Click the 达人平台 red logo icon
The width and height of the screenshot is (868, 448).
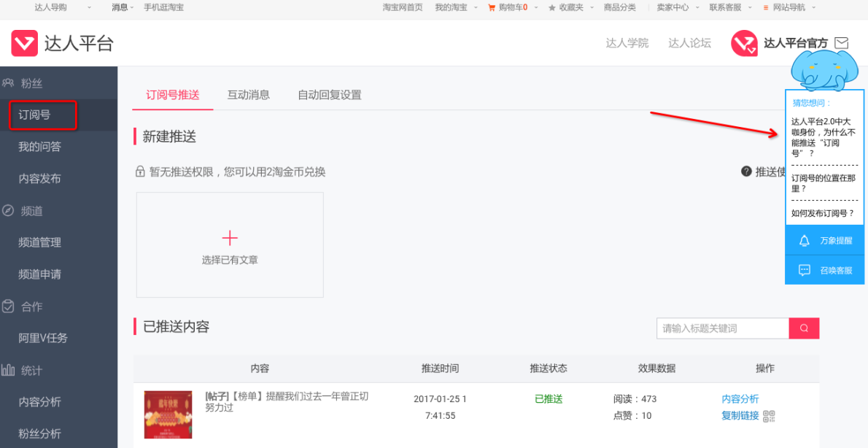pyautogui.click(x=24, y=43)
